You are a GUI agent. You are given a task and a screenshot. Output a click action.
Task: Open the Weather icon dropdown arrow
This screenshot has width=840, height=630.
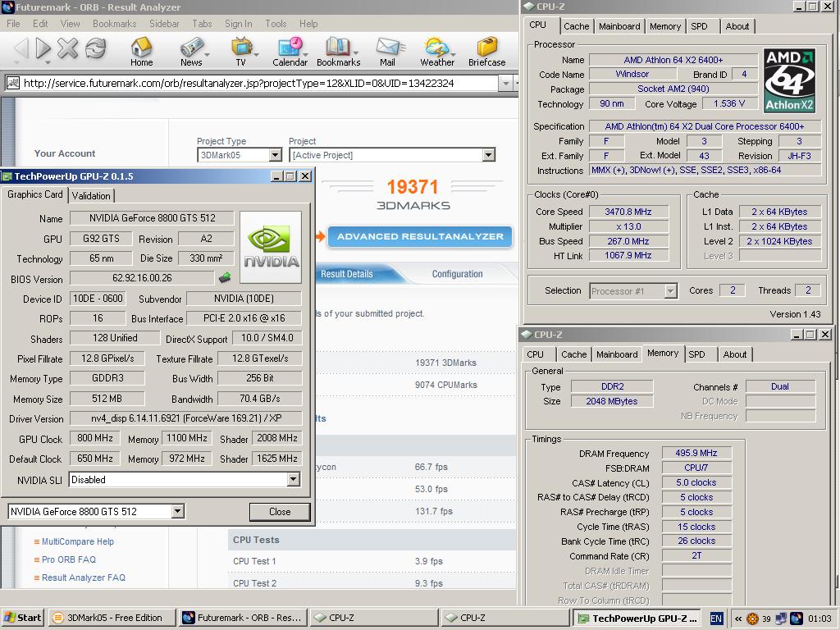pos(453,55)
